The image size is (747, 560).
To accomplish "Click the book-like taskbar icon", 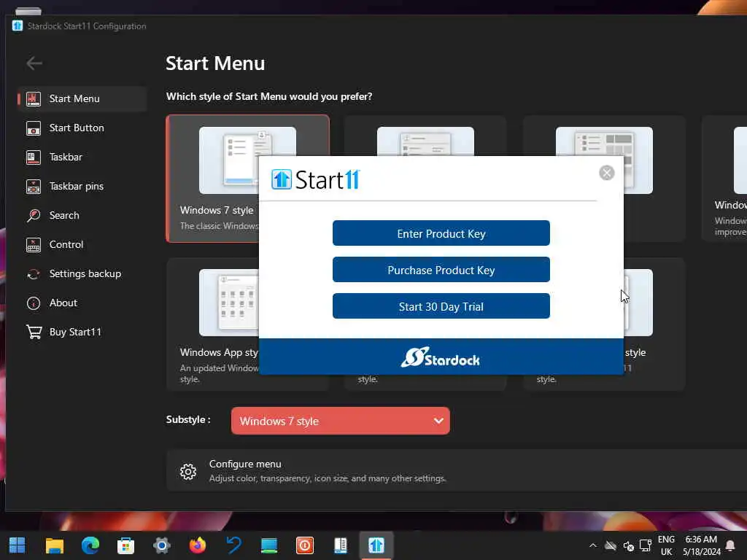I will coord(341,545).
